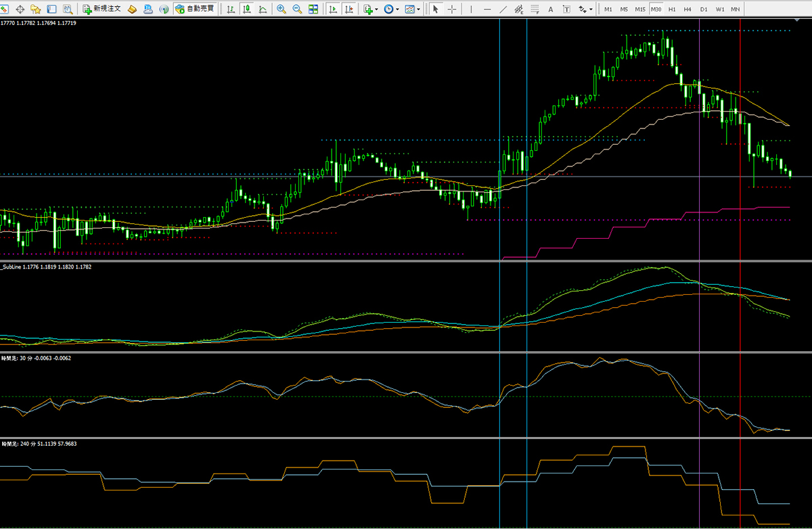This screenshot has height=529, width=812.
Task: Open the signals broadcast icon
Action: pyautogui.click(x=164, y=9)
